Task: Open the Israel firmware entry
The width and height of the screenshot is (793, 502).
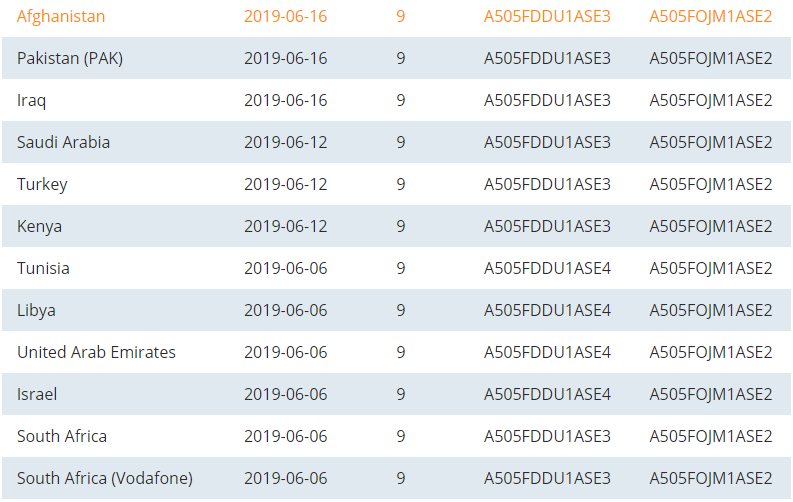Action: [x=396, y=394]
